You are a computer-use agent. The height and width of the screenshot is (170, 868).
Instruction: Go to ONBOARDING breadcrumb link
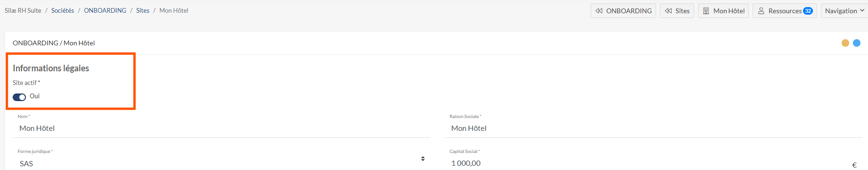pyautogui.click(x=105, y=10)
